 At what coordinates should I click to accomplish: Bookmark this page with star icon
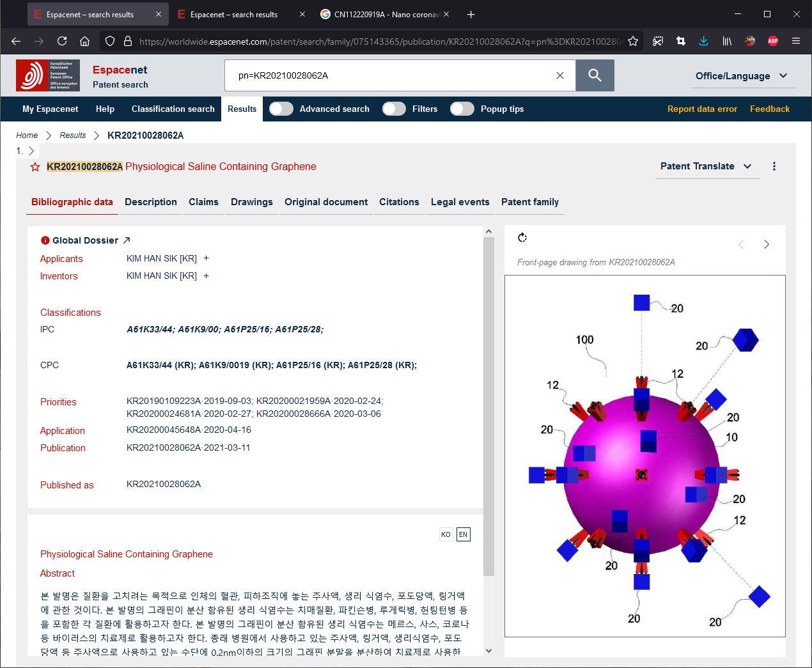632,41
